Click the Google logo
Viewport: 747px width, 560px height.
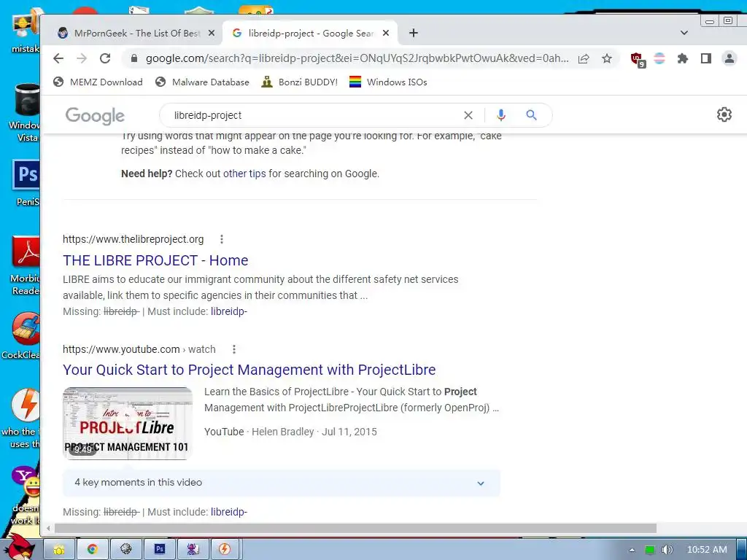[x=96, y=116]
